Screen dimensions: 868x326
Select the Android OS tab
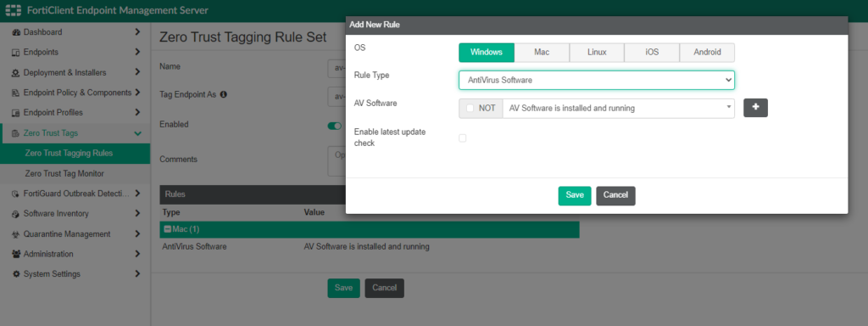point(707,52)
